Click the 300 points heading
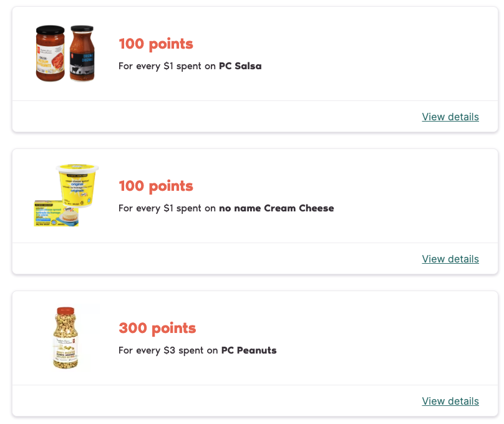 tap(157, 328)
